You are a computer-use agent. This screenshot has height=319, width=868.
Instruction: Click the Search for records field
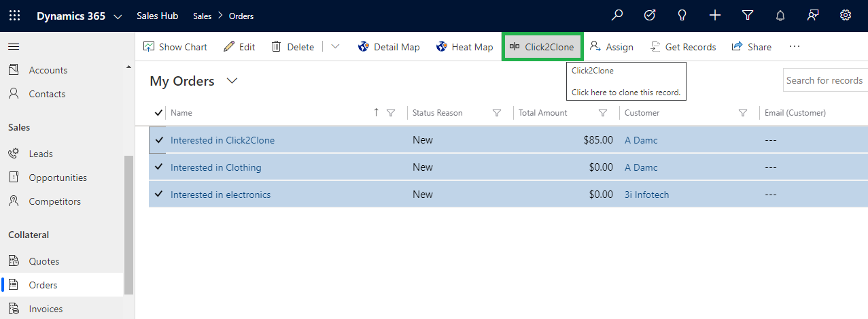[x=824, y=80]
